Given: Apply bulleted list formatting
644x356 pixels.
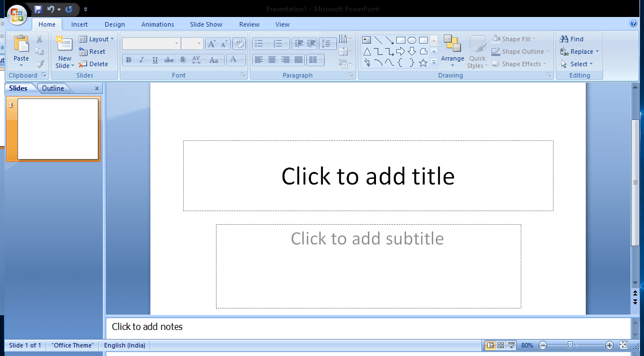Looking at the screenshot, I should [260, 43].
